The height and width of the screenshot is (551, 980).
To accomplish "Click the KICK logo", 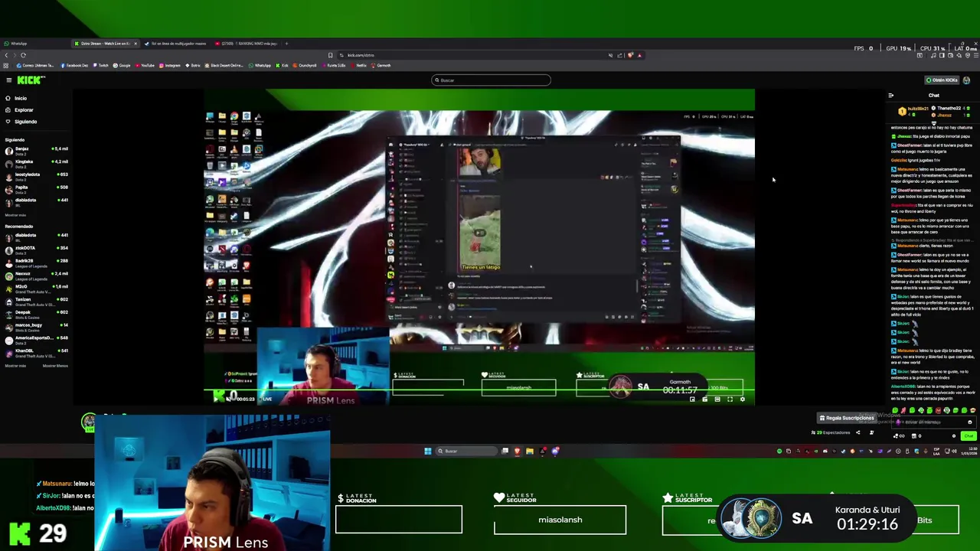I will tap(31, 80).
